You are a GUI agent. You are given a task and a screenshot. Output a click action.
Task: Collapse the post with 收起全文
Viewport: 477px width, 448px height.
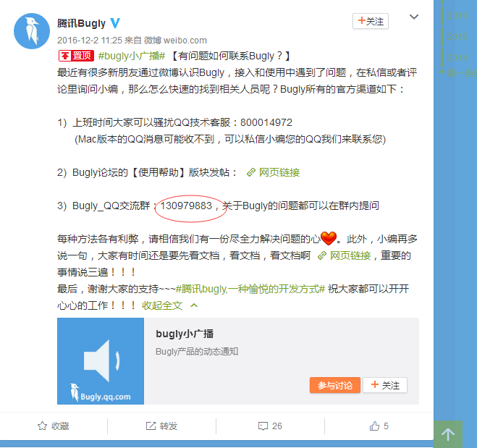pyautogui.click(x=162, y=305)
